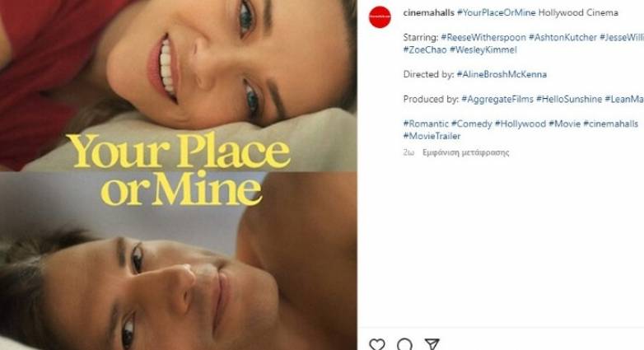644x350 pixels.
Task: Open #ReeseWitherspoon hashtag
Action: click(483, 37)
